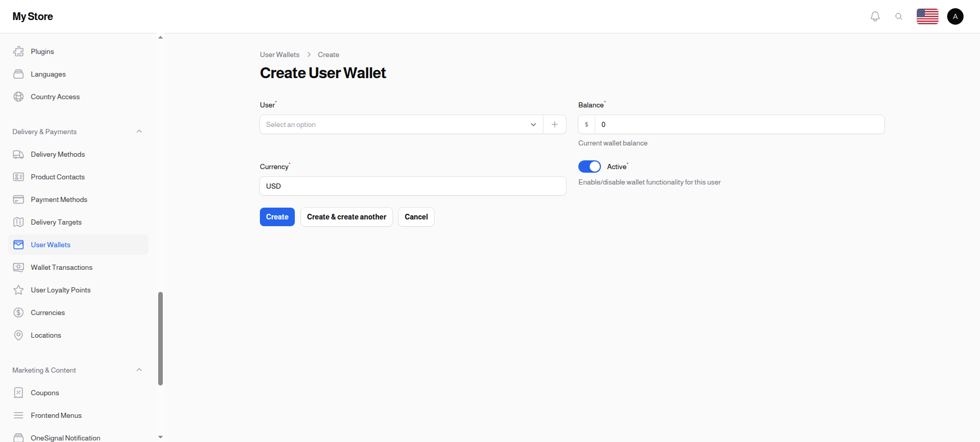This screenshot has height=442, width=980.
Task: Click Create & create another button
Action: pyautogui.click(x=347, y=217)
